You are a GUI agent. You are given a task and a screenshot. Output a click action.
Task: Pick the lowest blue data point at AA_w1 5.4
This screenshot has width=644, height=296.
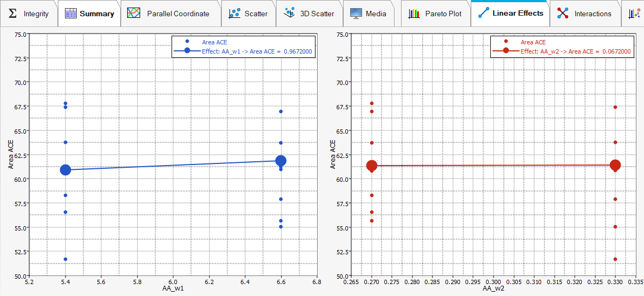(65, 259)
